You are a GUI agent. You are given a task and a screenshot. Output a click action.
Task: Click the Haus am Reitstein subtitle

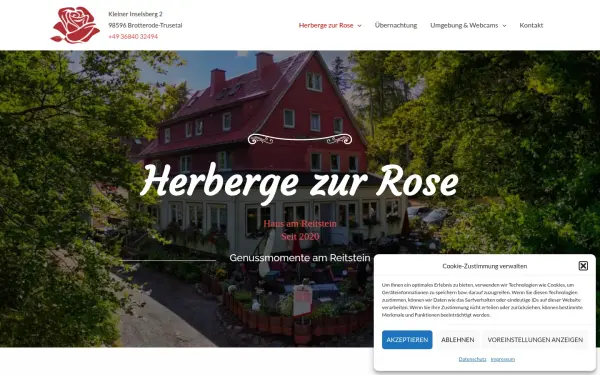click(300, 224)
